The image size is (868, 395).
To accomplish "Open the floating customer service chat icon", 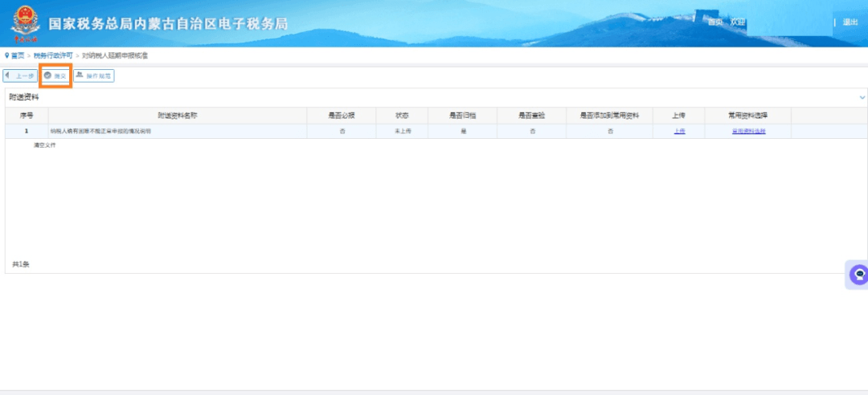I will 858,275.
